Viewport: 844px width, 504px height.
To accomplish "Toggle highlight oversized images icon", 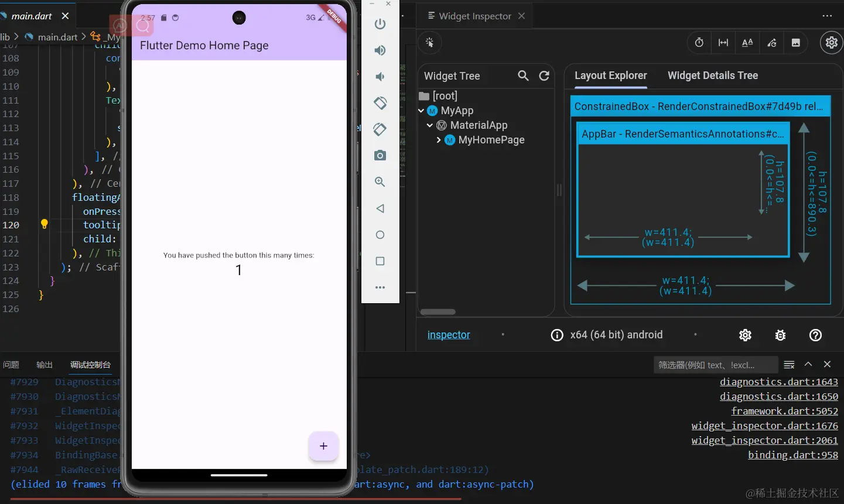I will [x=795, y=42].
